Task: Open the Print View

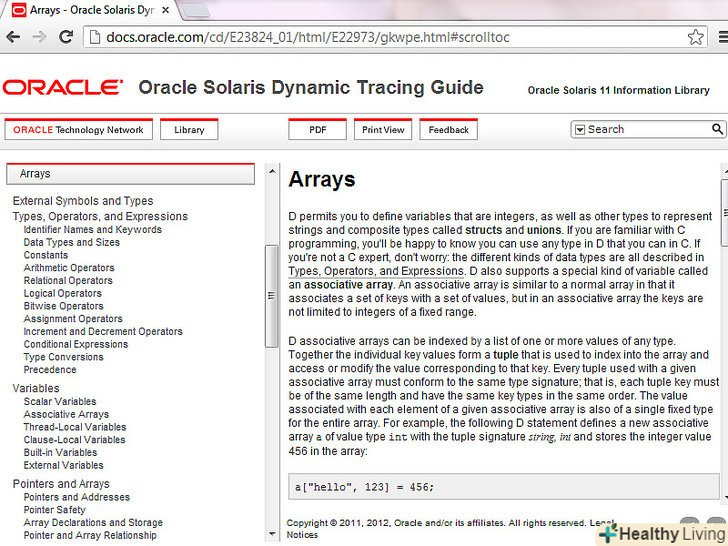Action: click(x=383, y=130)
